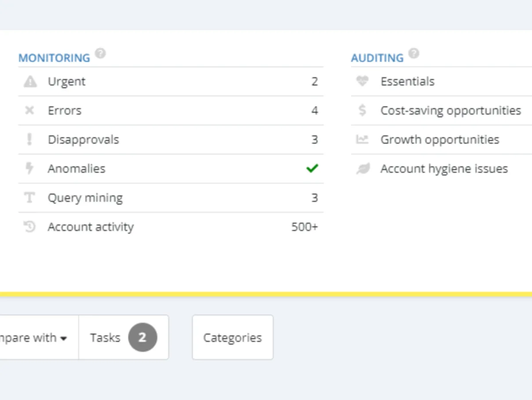Viewport: 532px width, 400px height.
Task: Open the Essentials auditing row
Action: click(x=442, y=82)
